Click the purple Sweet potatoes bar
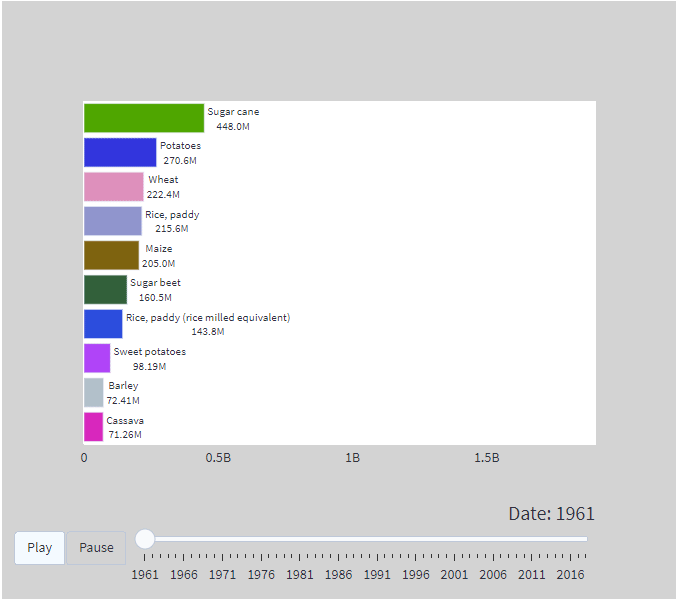 point(97,358)
